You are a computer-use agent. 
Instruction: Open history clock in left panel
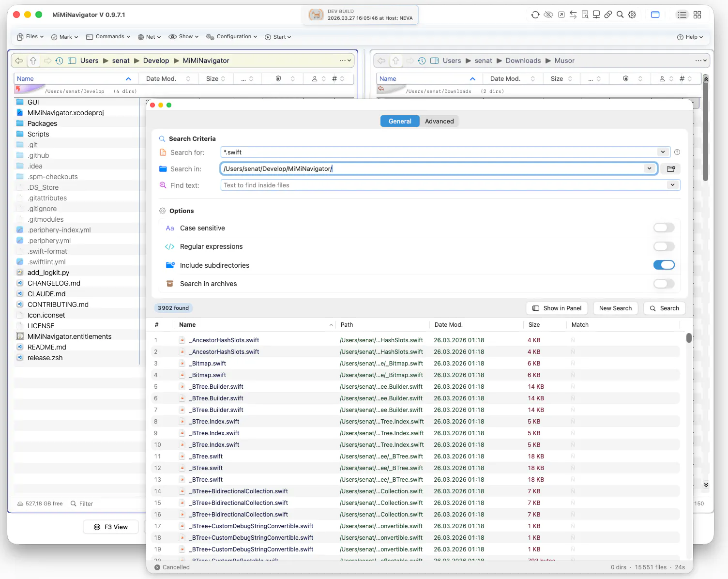59,61
